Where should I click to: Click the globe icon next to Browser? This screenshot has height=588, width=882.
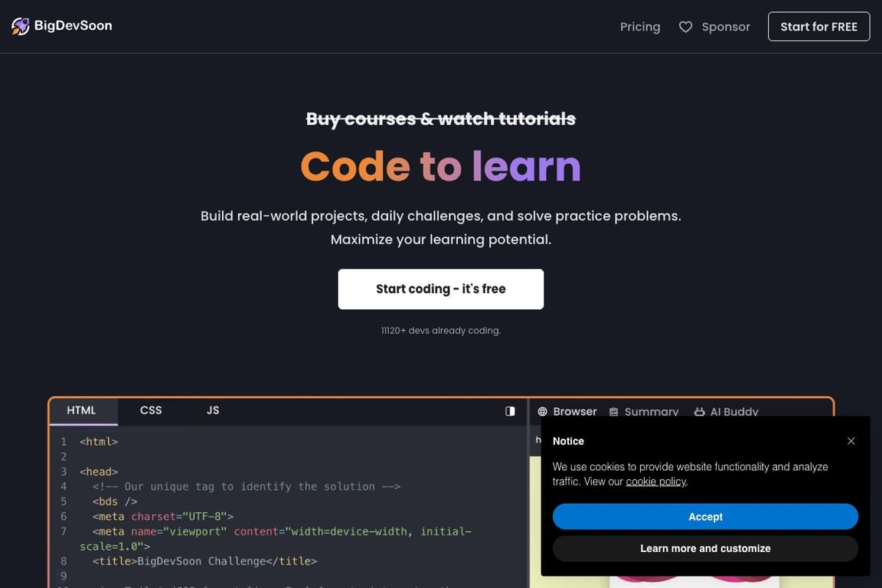click(542, 411)
